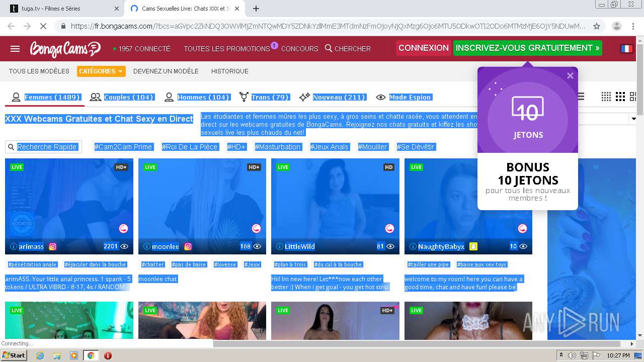Select the Hommes (104) tab
This screenshot has width=644, height=362.
197,97
